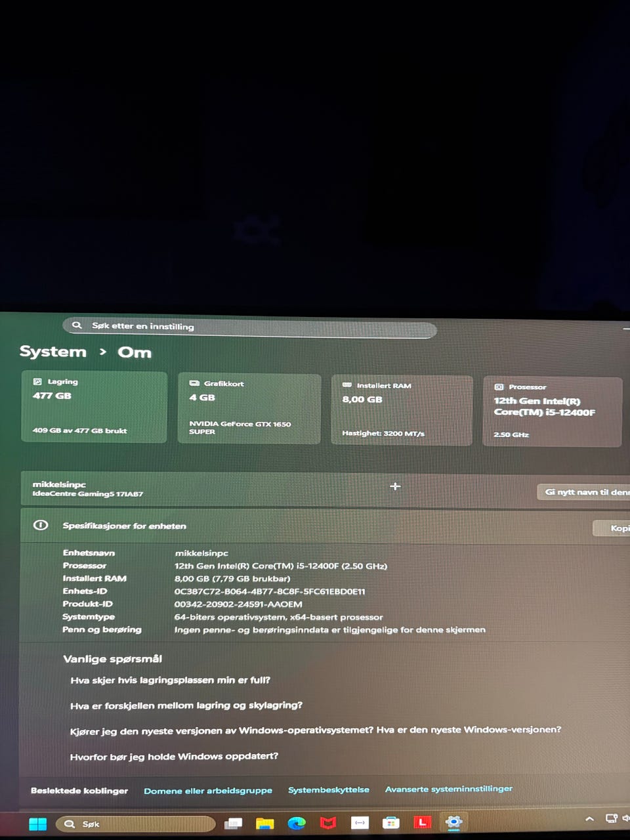Screen dimensions: 630x840
Task: Launch Microsoft Edge from the taskbar
Action: pos(297,823)
